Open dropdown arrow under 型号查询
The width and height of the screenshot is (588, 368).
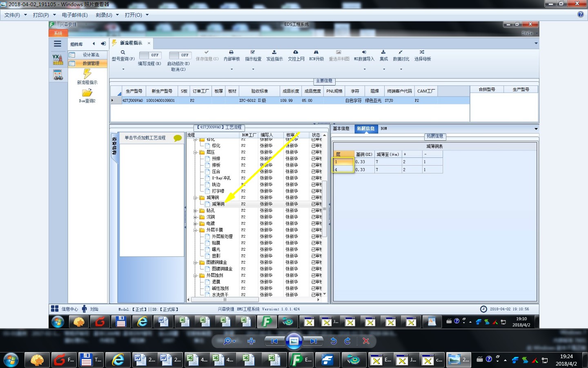tap(123, 70)
